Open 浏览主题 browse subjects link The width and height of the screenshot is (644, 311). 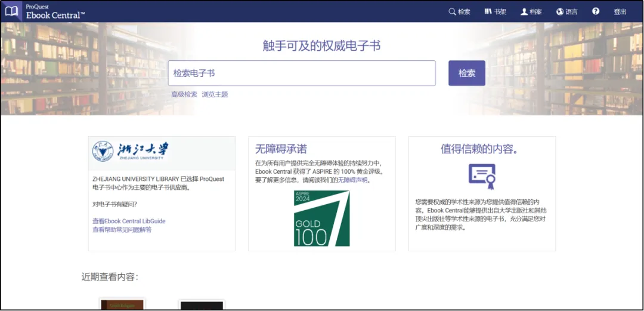click(215, 94)
